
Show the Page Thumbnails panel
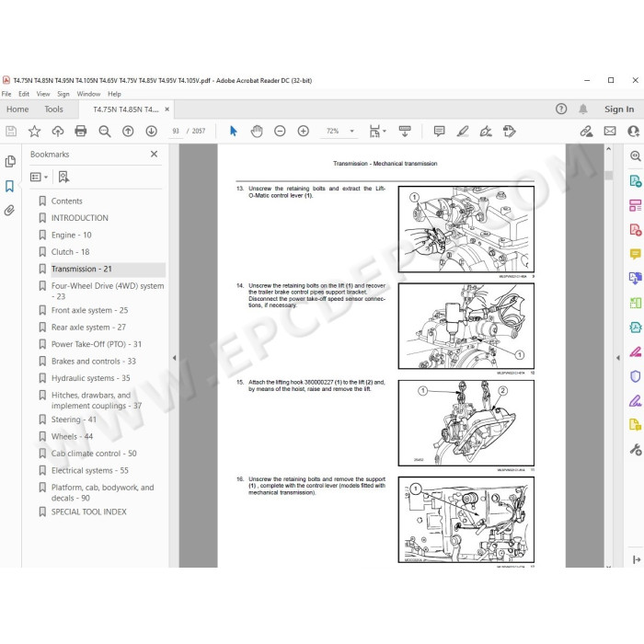(10, 161)
